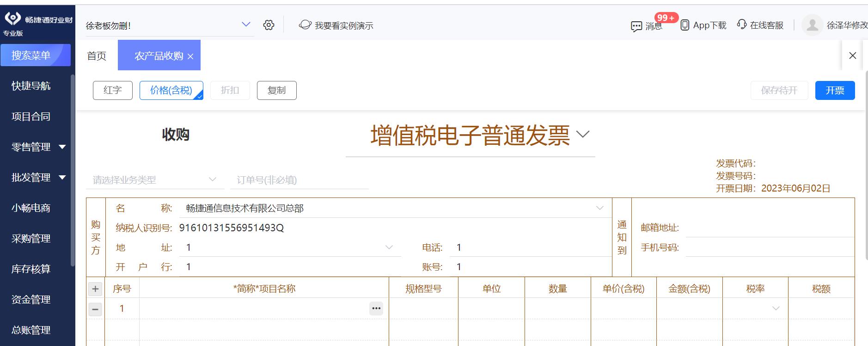Click the user avatar icon
Image resolution: width=868 pixels, height=346 pixels.
coord(812,25)
